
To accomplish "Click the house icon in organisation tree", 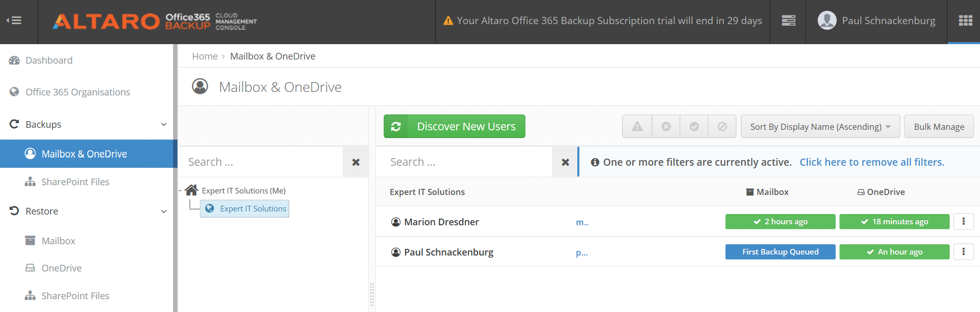I will click(192, 190).
